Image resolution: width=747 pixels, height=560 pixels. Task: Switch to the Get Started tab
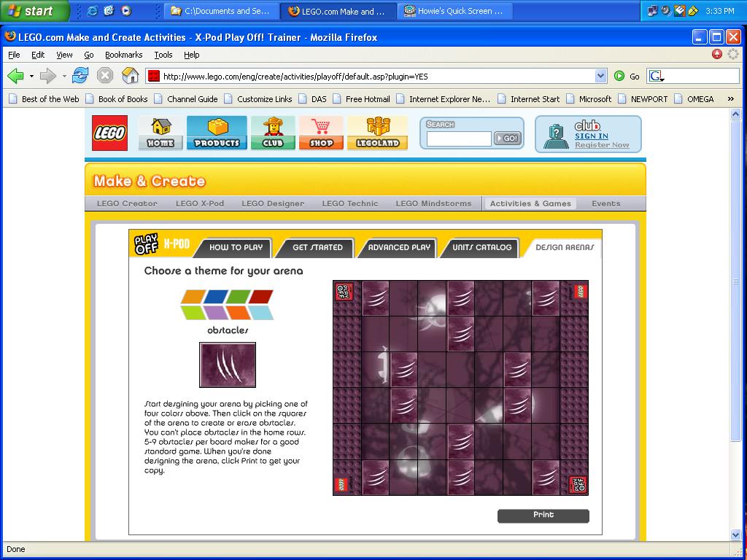click(317, 248)
